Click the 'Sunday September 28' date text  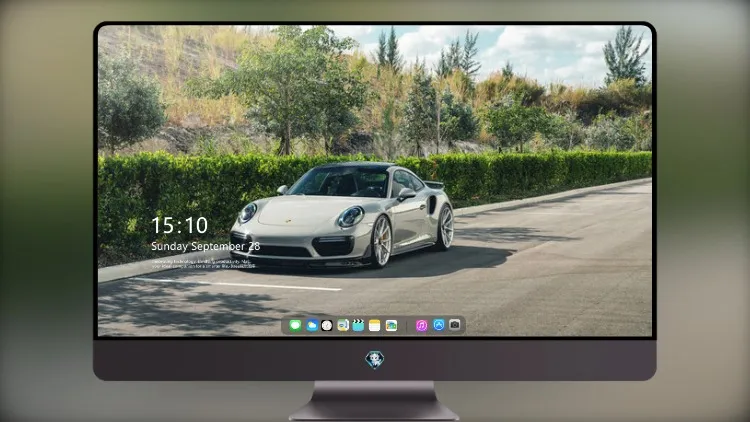(206, 246)
